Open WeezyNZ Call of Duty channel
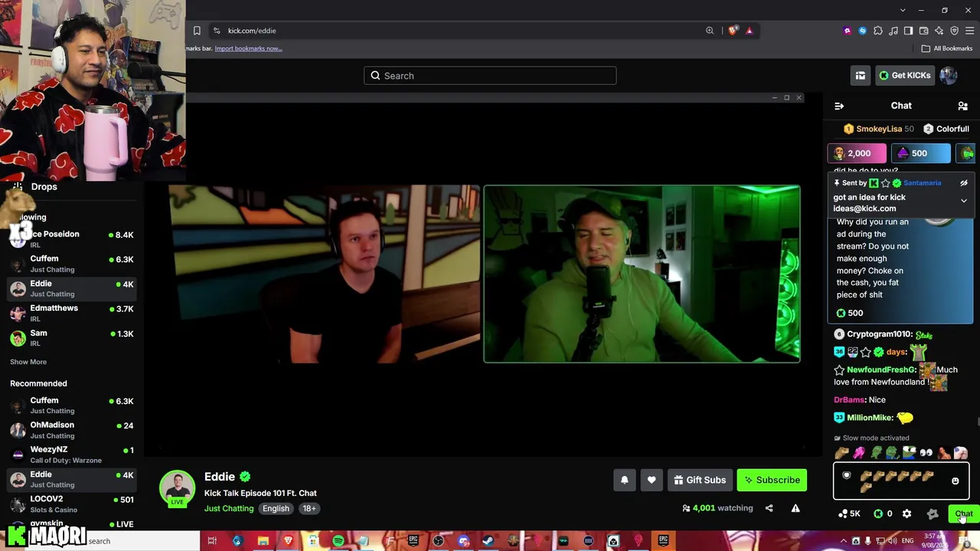 [x=72, y=455]
